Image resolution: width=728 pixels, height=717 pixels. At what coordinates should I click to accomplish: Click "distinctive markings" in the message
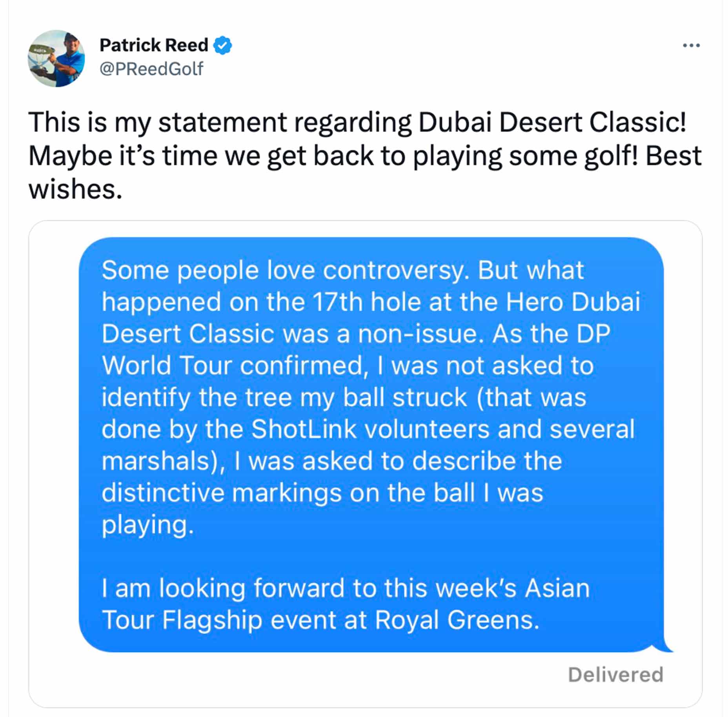222,493
